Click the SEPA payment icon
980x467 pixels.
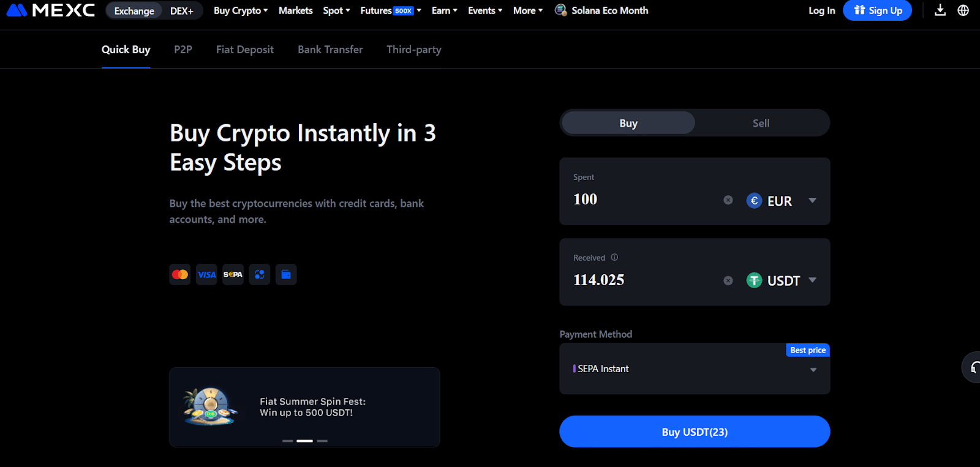pyautogui.click(x=233, y=274)
